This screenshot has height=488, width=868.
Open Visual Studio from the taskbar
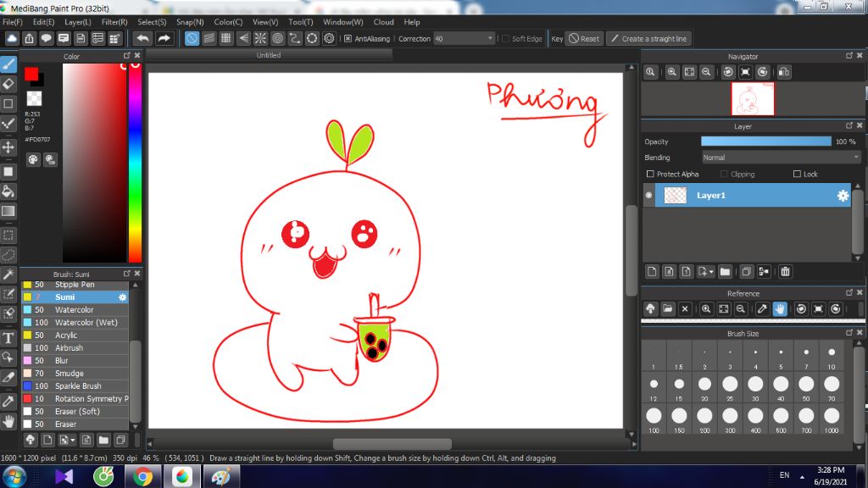64,477
